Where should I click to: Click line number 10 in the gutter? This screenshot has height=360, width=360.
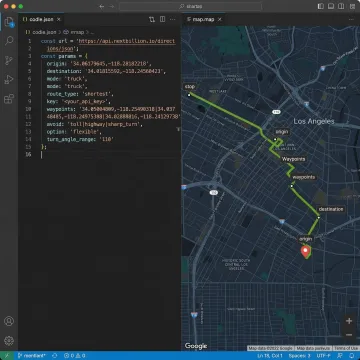(x=28, y=109)
